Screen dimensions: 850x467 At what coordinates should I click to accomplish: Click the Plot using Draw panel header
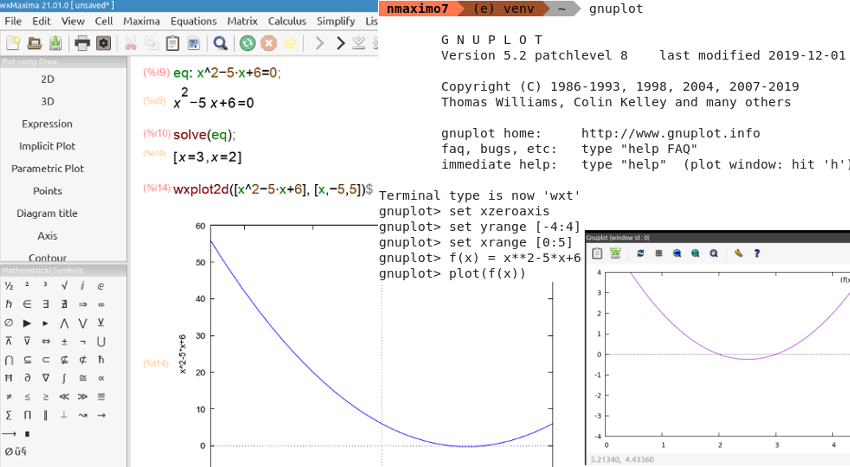63,61
